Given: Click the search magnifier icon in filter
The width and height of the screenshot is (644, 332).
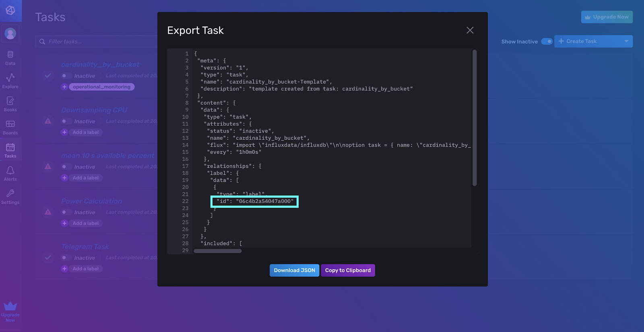Looking at the screenshot, I should tap(42, 41).
